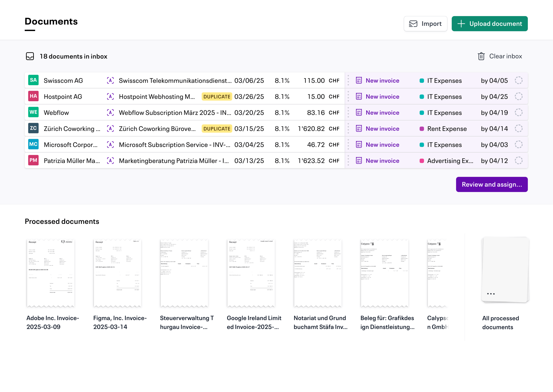The width and height of the screenshot is (553, 392).
Task: Toggle the status circle on Zürich Coworking row
Action: click(x=518, y=128)
